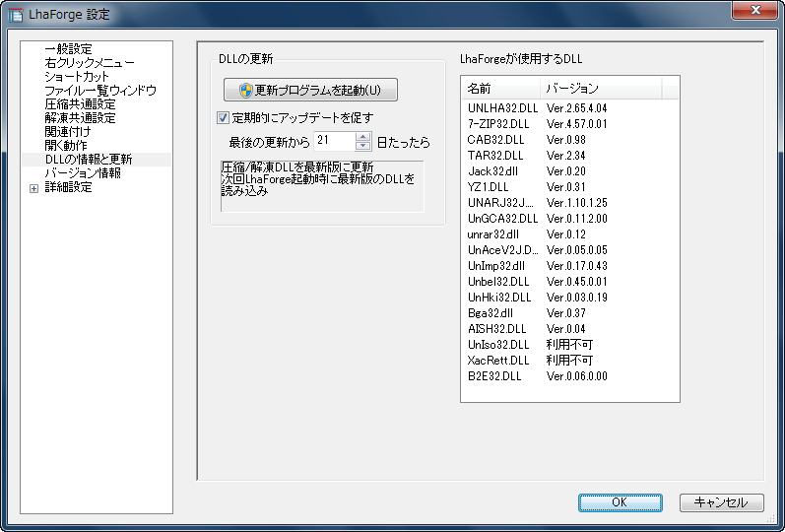Open the 関連付け settings page
The height and width of the screenshot is (532, 785).
(68, 132)
